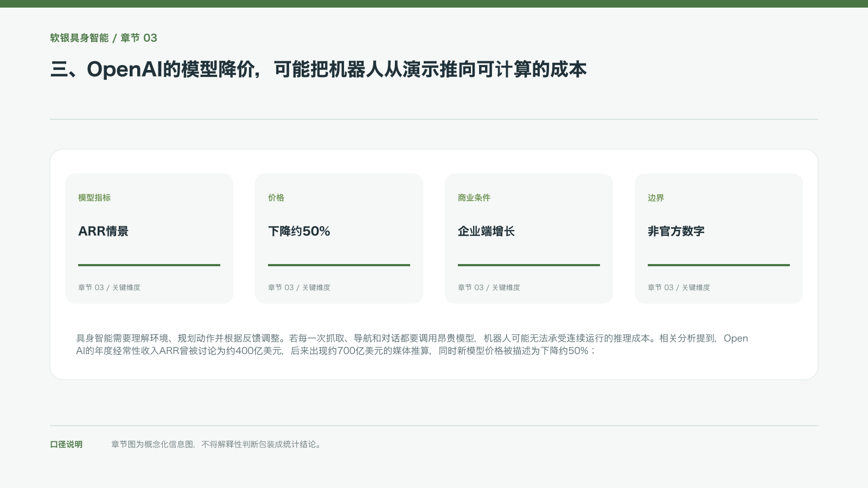Click the "模型指标" card label

(94, 198)
